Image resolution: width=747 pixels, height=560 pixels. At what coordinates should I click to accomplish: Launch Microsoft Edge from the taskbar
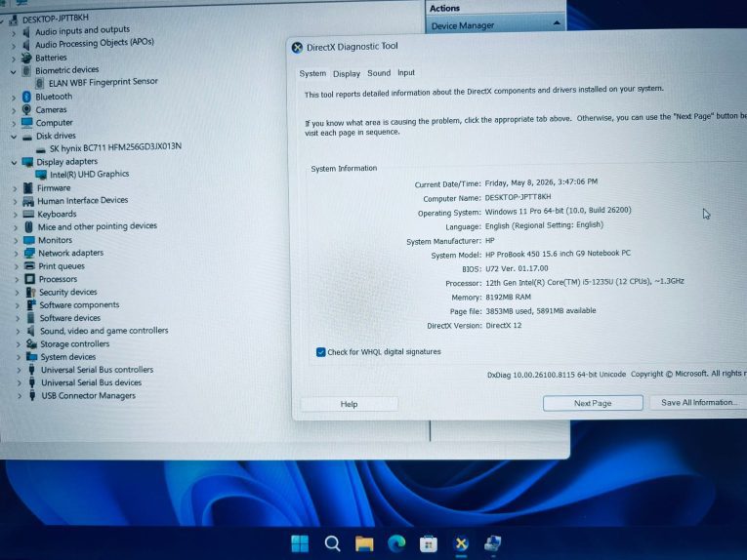396,542
